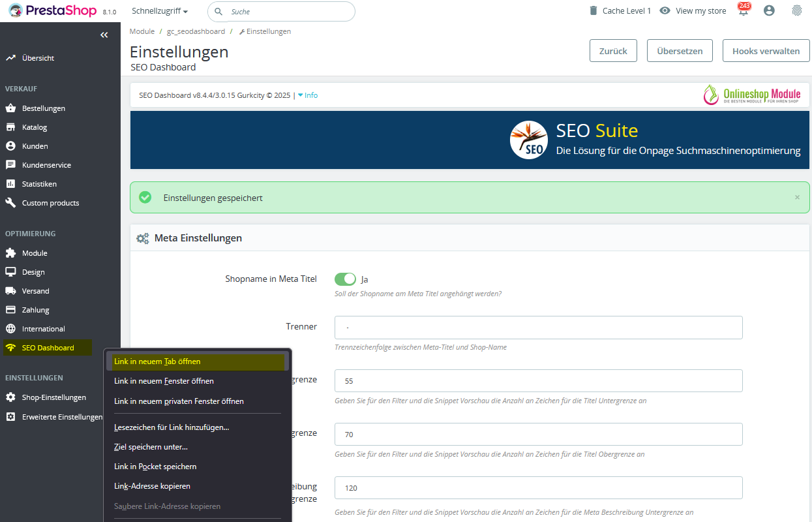Collapse the sidebar with double chevron

[104, 35]
